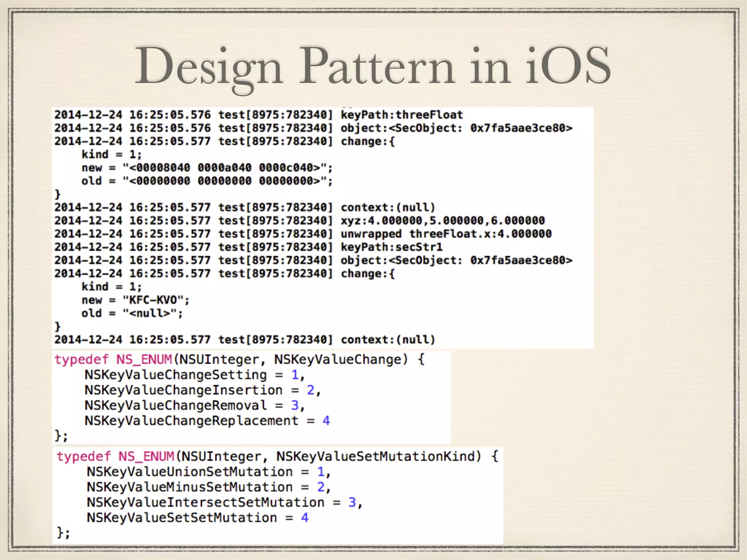Click the typedef line declaring NSKeyValueSetMutationKind
This screenshot has height=560, width=747.
pyautogui.click(x=278, y=457)
